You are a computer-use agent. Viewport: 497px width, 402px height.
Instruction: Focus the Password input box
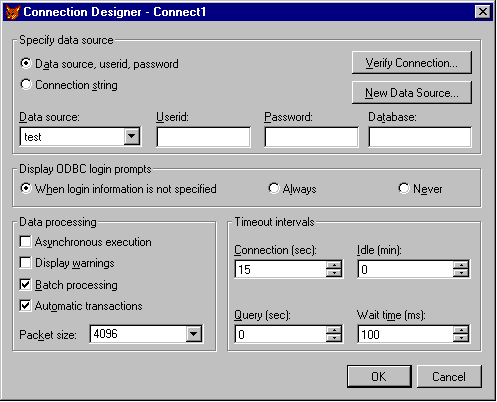(311, 137)
